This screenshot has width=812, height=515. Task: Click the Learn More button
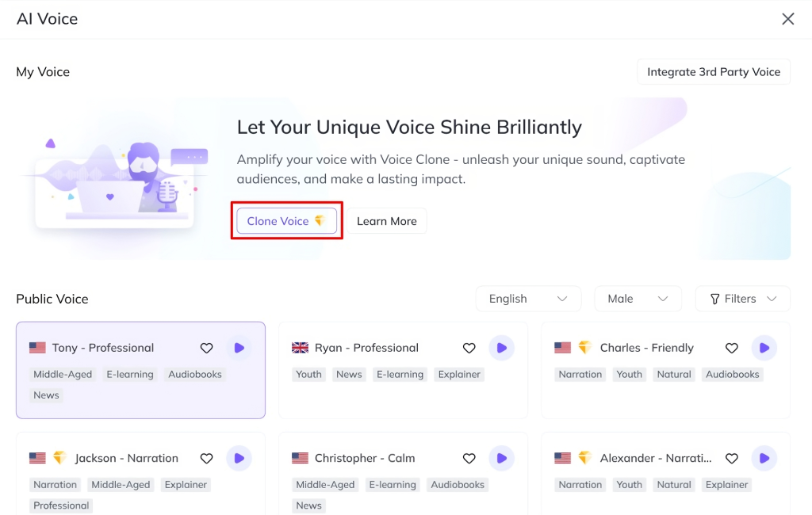[x=386, y=221]
